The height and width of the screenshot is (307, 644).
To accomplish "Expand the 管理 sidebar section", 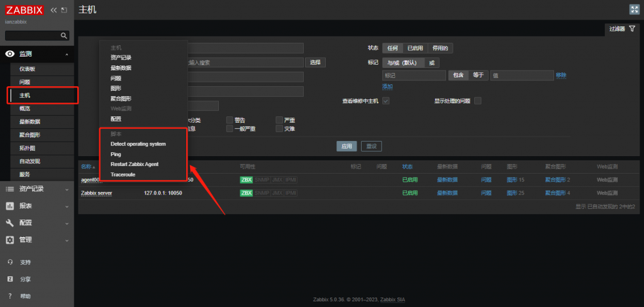I will click(67, 240).
